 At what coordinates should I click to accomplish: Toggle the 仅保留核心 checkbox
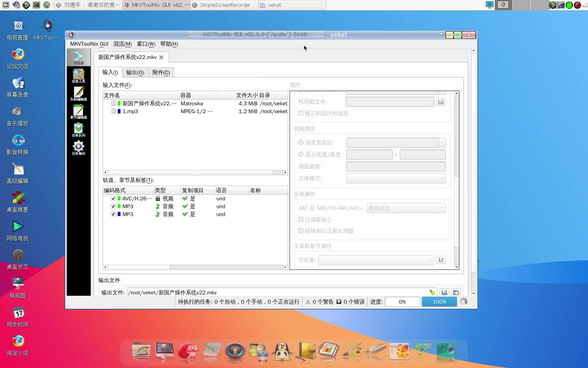pos(301,219)
